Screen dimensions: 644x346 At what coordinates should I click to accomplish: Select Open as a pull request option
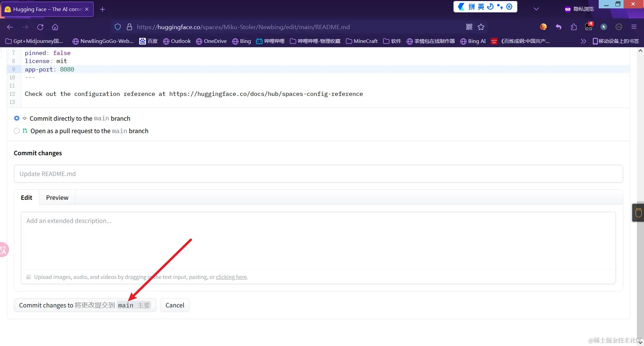click(17, 131)
